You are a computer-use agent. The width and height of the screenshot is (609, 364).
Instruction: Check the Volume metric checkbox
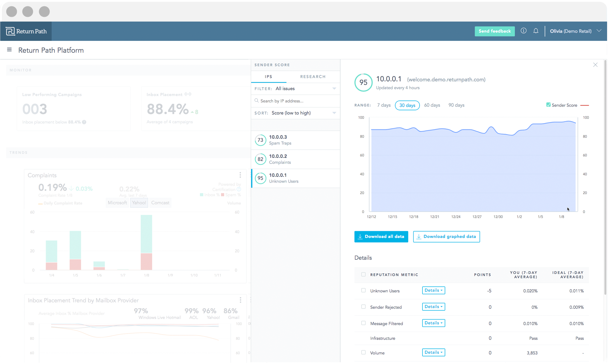pos(363,353)
